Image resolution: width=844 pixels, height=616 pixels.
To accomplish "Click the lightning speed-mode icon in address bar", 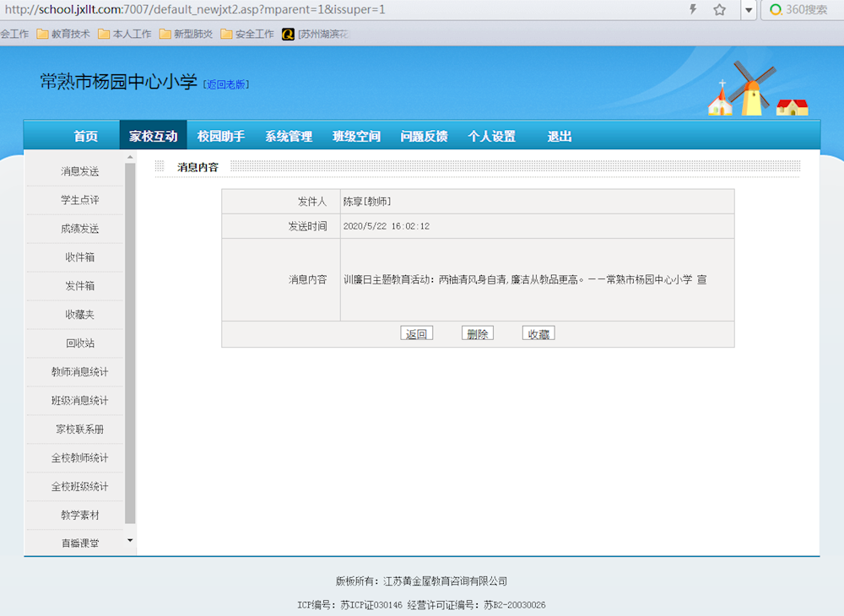I will [693, 9].
